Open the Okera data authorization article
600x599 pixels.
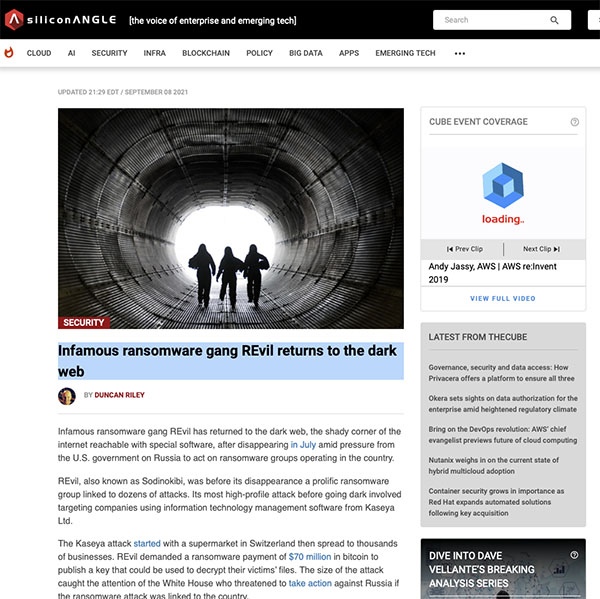(x=503, y=404)
